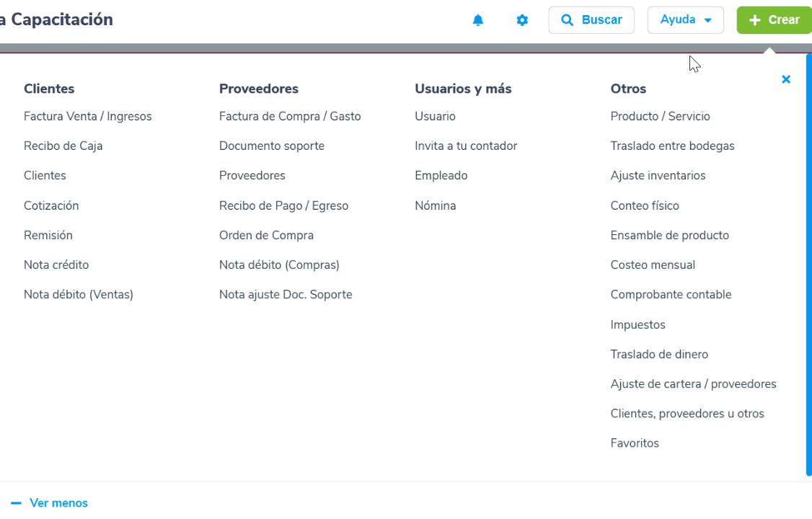Viewport: 812px width, 519px height.
Task: Close the Crear menu with X
Action: click(786, 79)
